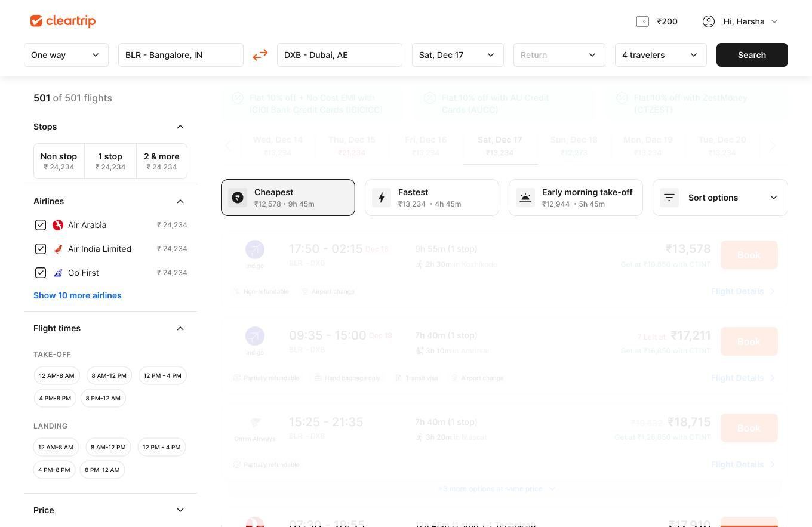
Task: Open the One way trip type dropdown
Action: (x=66, y=55)
